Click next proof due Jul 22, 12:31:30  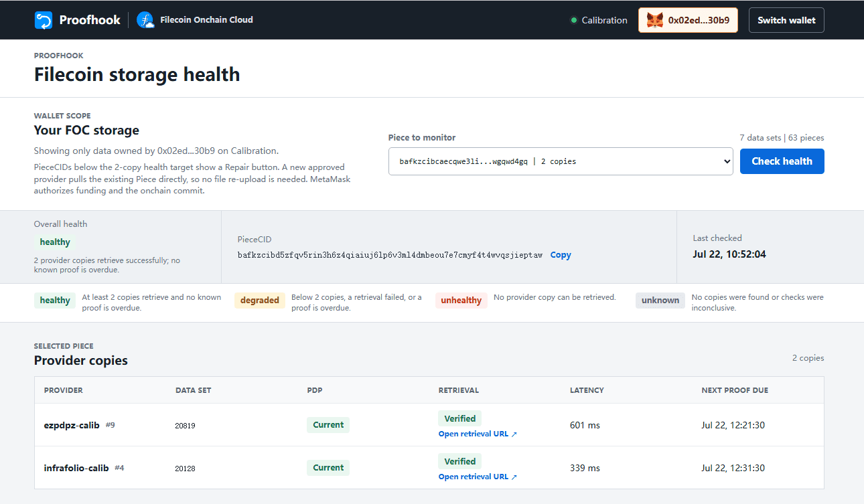click(733, 468)
